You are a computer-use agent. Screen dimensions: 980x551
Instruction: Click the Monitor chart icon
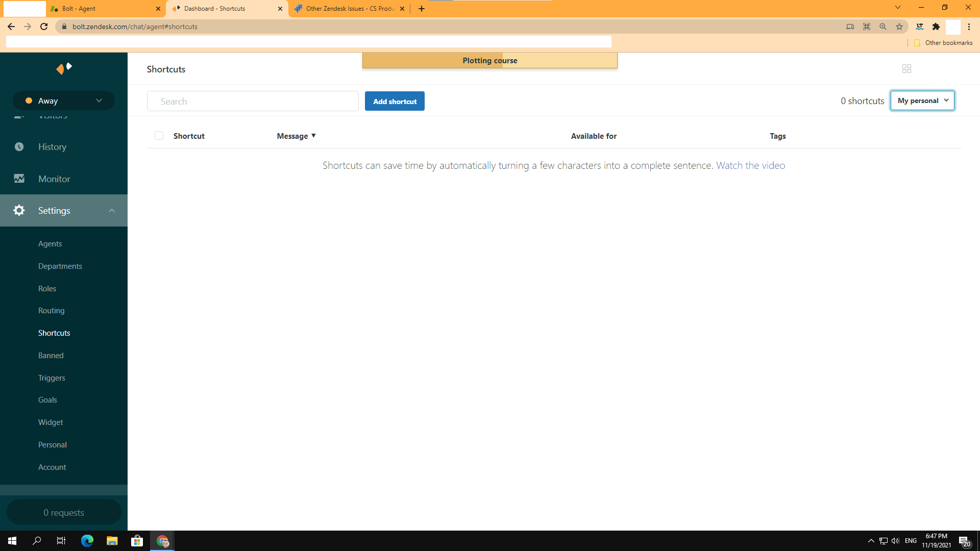coord(19,179)
